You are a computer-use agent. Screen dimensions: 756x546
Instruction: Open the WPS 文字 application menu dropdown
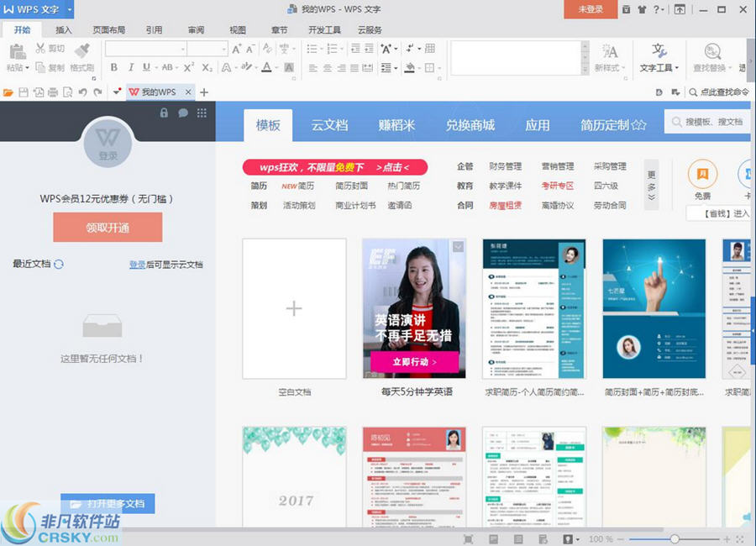click(x=70, y=9)
